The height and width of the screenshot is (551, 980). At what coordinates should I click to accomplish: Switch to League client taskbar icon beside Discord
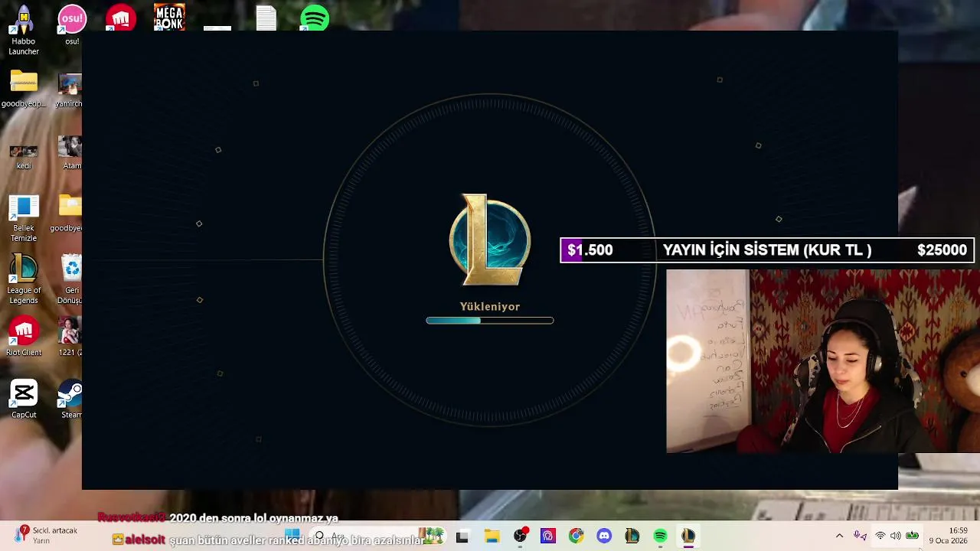point(632,536)
